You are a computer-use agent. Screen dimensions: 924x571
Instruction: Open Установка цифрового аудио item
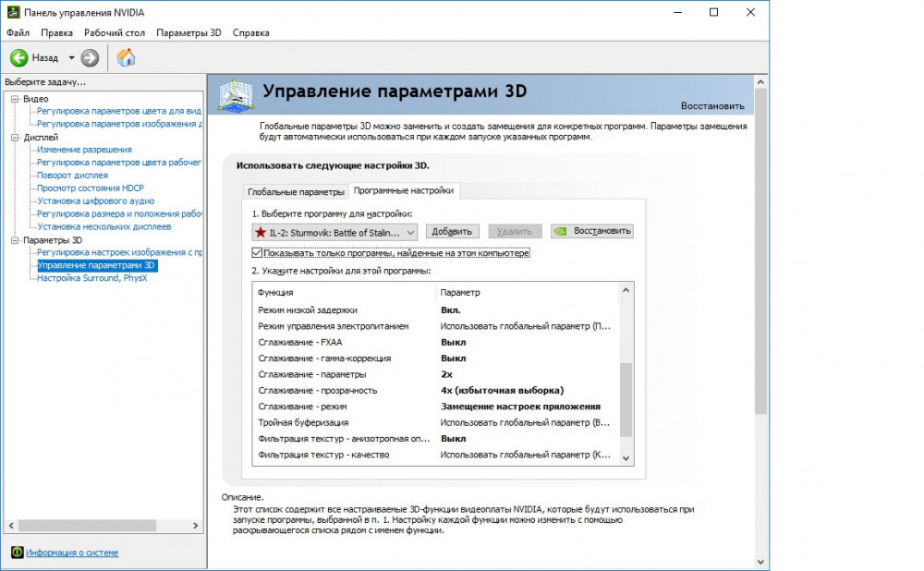[95, 200]
